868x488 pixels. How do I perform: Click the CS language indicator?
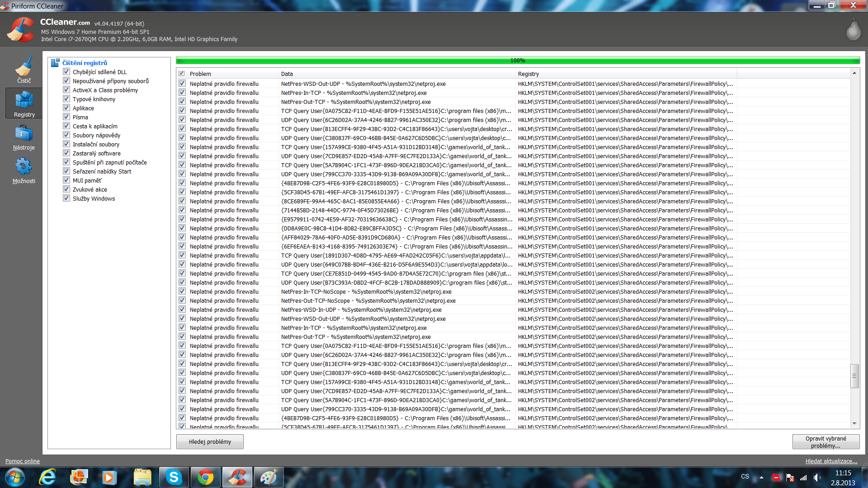click(x=745, y=476)
